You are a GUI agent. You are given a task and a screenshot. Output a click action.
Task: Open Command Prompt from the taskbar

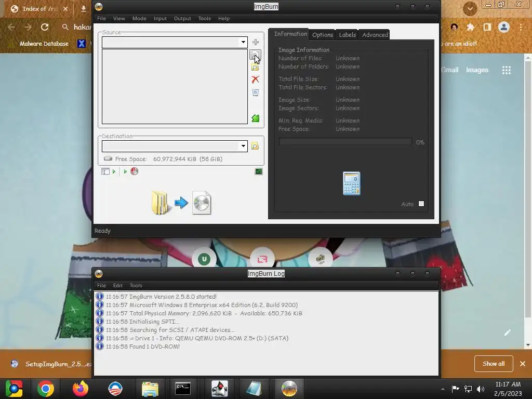pos(183,389)
